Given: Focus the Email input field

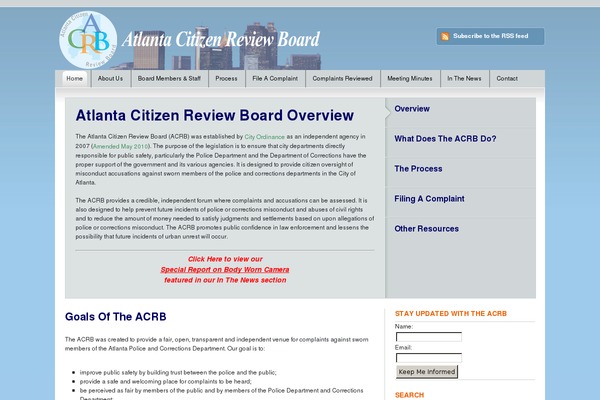Looking at the screenshot, I should tap(429, 358).
